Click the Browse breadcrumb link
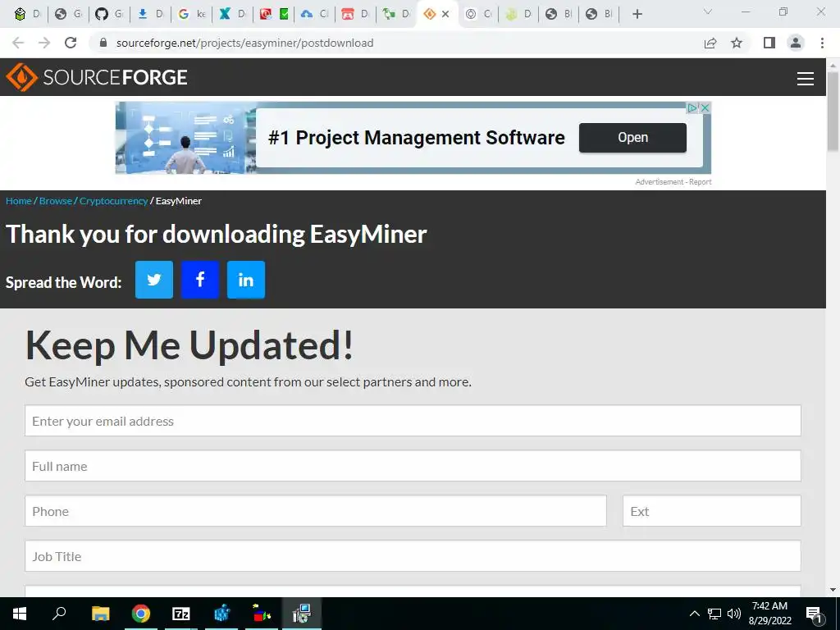840x630 pixels. [56, 201]
